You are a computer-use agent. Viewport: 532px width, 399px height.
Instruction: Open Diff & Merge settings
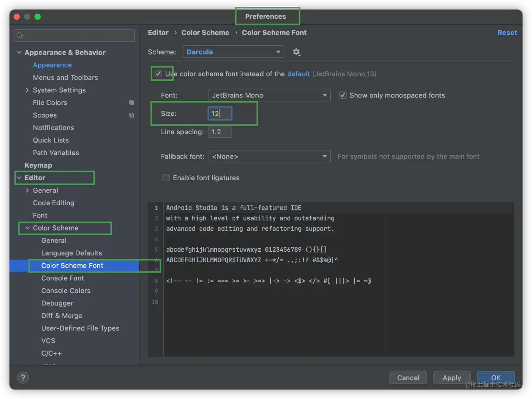[62, 316]
